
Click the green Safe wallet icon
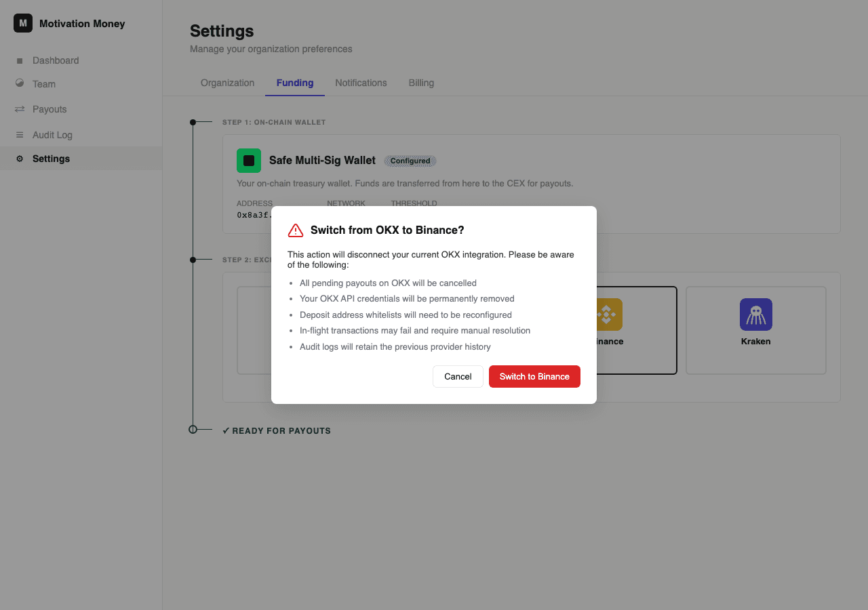click(x=249, y=161)
